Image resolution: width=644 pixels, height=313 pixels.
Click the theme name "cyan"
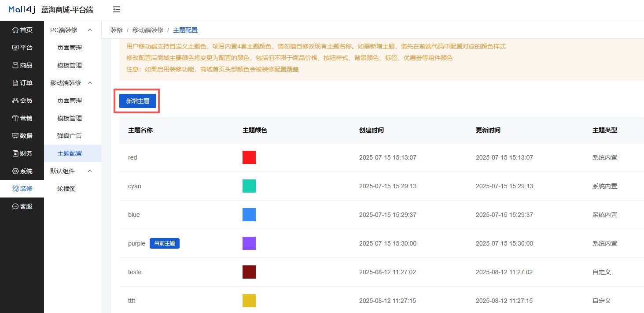[135, 186]
